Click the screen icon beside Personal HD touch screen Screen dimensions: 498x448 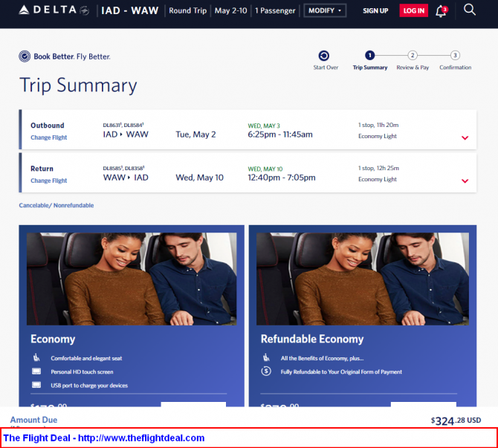click(36, 371)
